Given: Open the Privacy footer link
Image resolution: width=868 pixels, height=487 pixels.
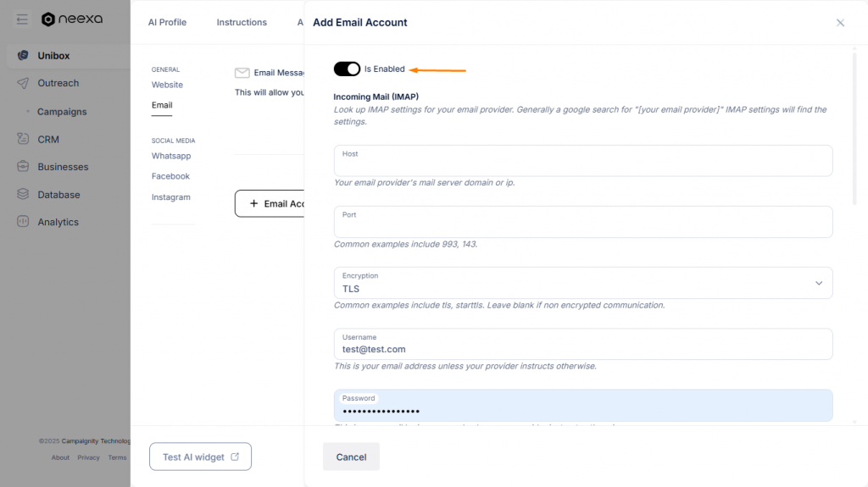Looking at the screenshot, I should pos(88,457).
